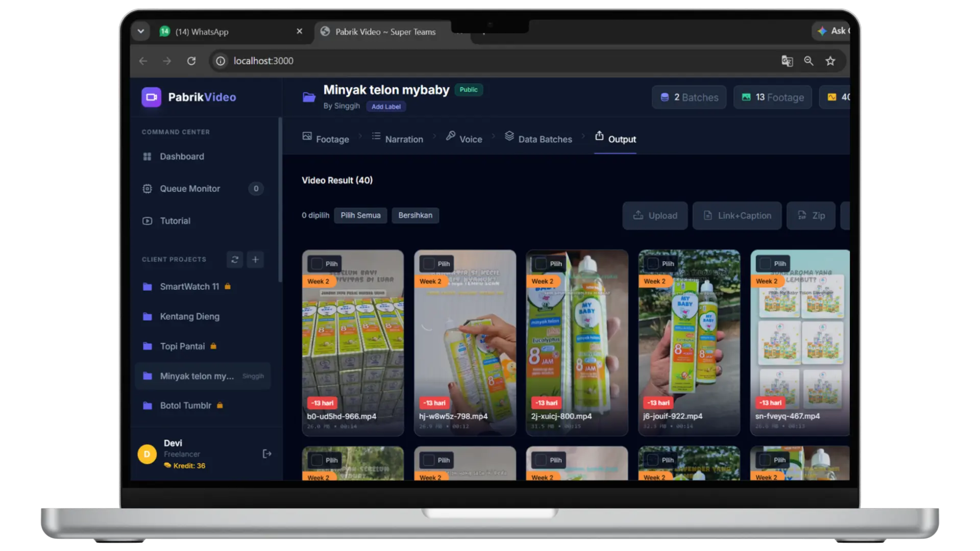
Task: Click the Video Result (40) heading
Action: pyautogui.click(x=337, y=180)
